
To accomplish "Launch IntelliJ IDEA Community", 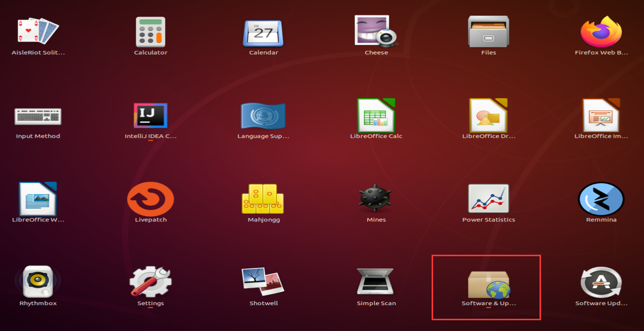I will (150, 115).
